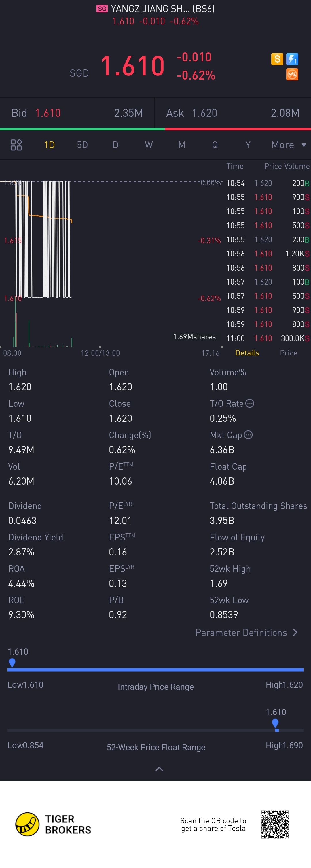Tap the Mkt Cap info icon
311x868 pixels.
point(248,435)
